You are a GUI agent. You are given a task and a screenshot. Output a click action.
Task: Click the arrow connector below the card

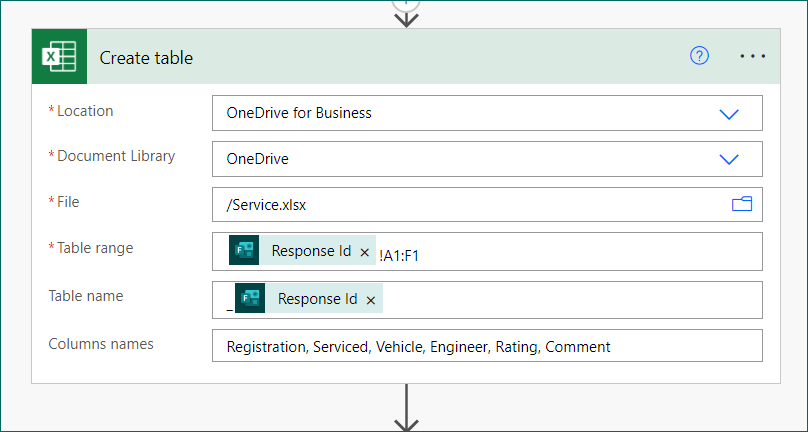[406, 410]
